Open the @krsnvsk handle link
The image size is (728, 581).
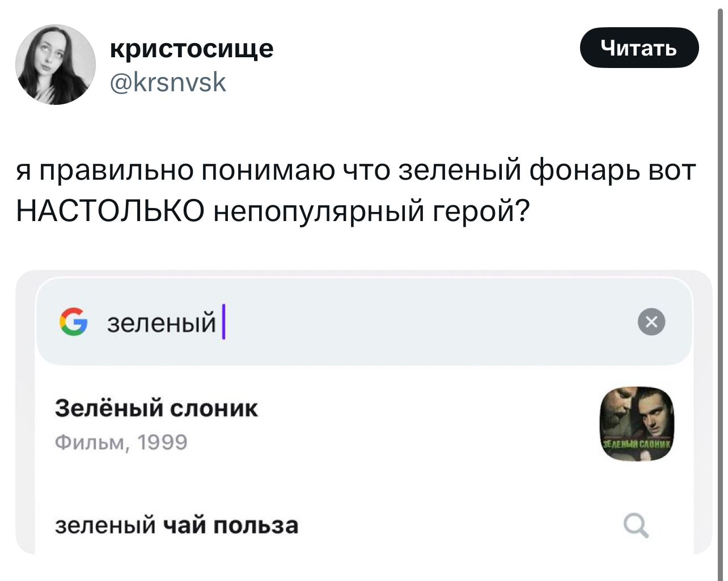[167, 83]
